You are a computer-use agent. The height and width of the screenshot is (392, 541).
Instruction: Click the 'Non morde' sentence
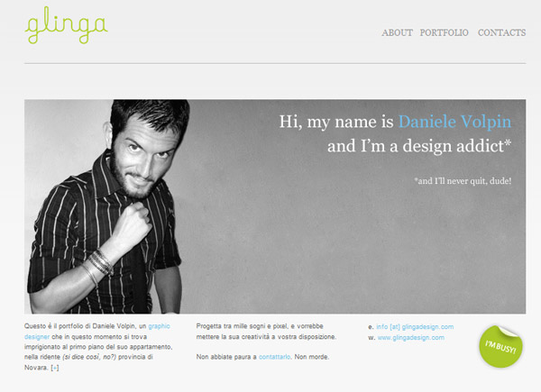pyautogui.click(x=312, y=357)
